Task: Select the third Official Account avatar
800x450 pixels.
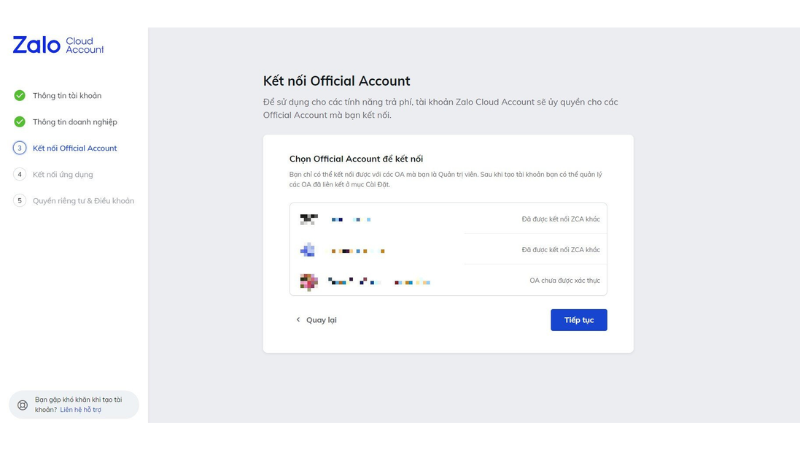Action: coord(308,281)
